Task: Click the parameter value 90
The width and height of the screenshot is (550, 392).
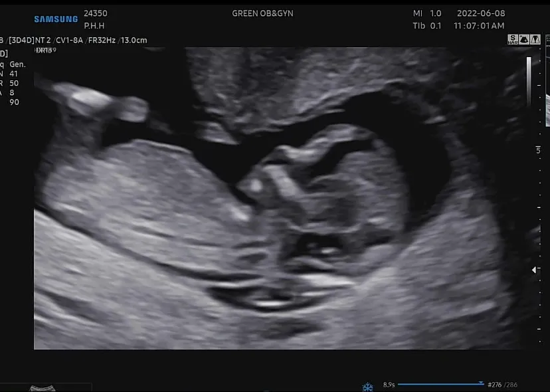Action: (15, 102)
